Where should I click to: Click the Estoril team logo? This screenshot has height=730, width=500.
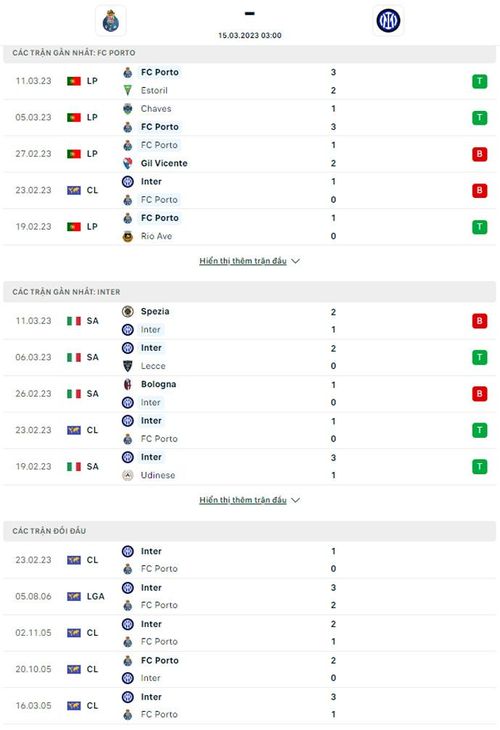[x=128, y=90]
